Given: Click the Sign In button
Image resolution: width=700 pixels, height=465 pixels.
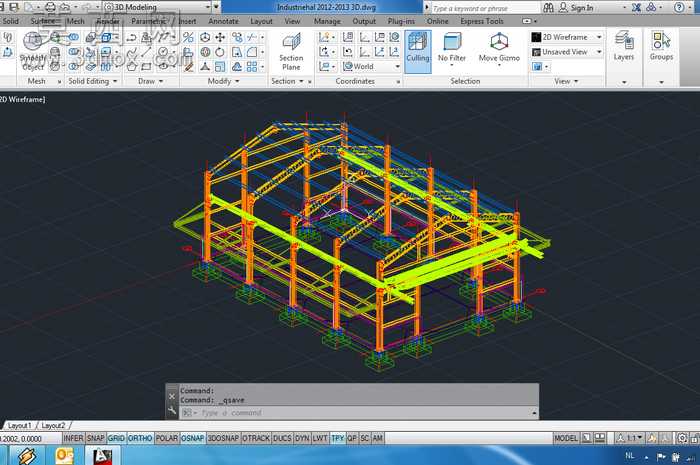Looking at the screenshot, I should coord(577,8).
